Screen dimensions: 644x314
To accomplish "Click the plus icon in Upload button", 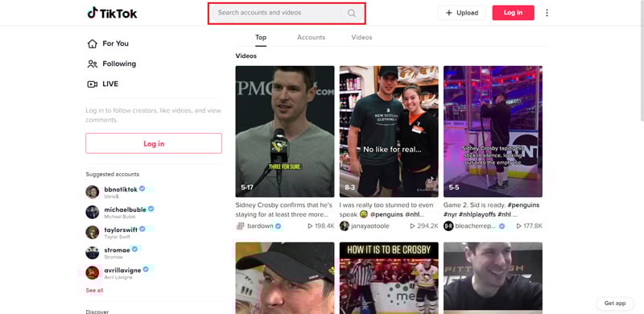I will click(x=449, y=13).
